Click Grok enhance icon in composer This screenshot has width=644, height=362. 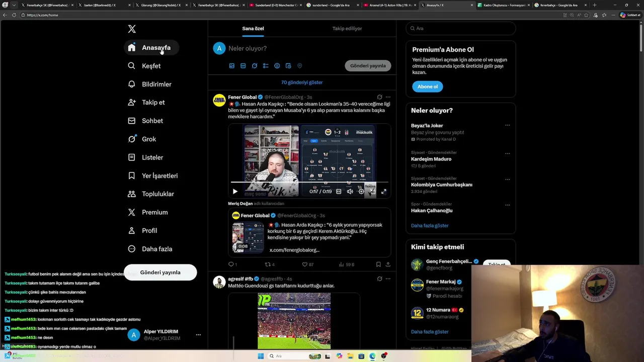pos(255,66)
